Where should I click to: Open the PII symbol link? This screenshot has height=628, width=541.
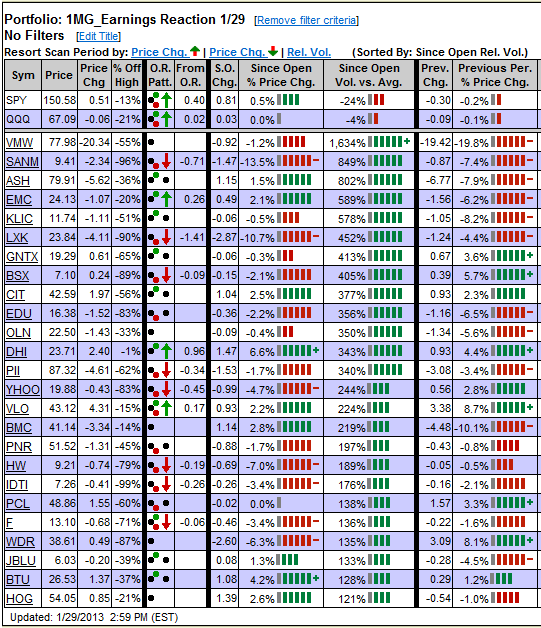coord(13,371)
